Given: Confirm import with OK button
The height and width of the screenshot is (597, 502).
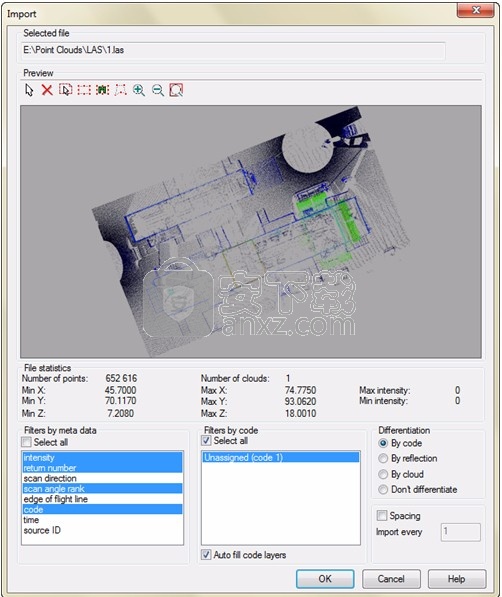Looking at the screenshot, I should pos(325,579).
